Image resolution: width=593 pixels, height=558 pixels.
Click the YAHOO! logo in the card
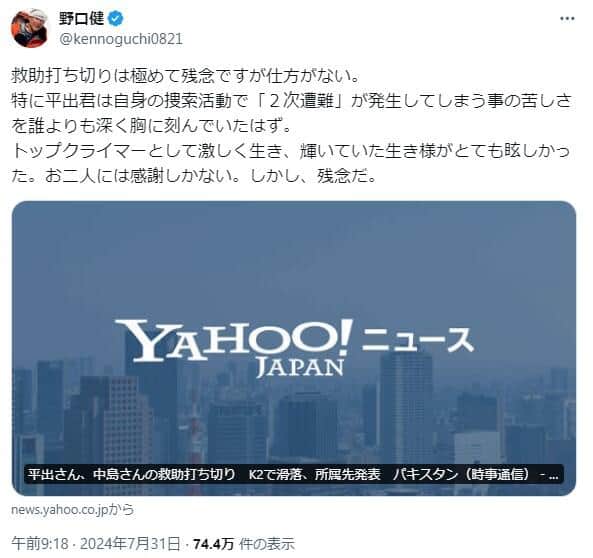pos(234,340)
